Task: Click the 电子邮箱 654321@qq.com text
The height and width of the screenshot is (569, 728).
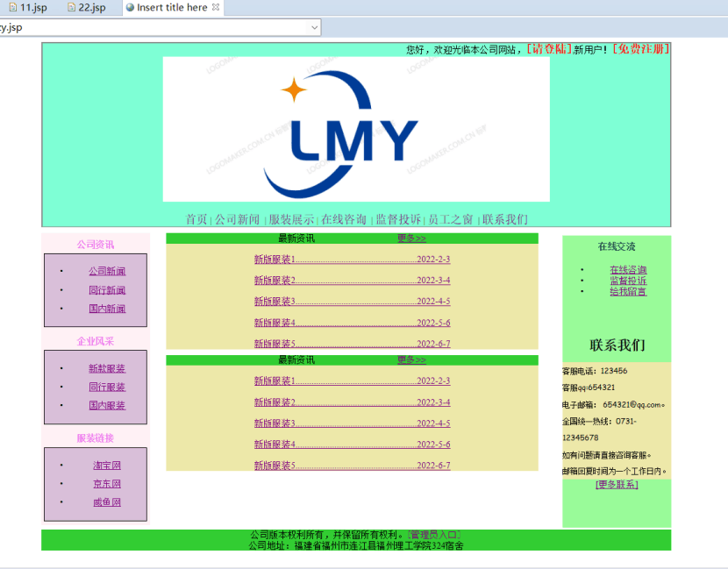Action: pyautogui.click(x=614, y=405)
